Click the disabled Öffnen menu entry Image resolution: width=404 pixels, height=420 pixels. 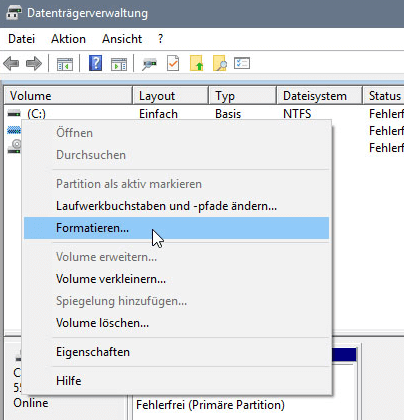pyautogui.click(x=176, y=133)
